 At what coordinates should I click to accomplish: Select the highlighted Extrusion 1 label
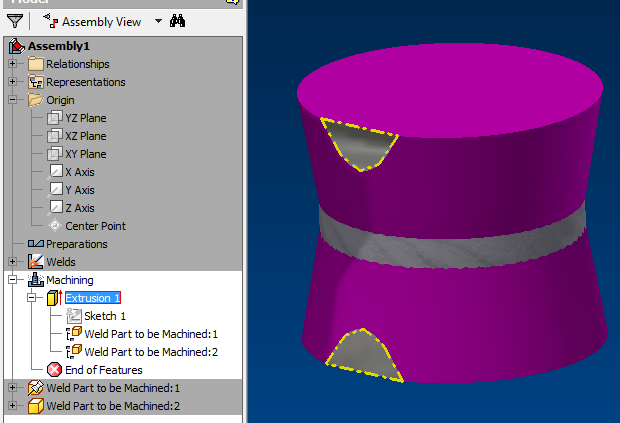(x=93, y=298)
